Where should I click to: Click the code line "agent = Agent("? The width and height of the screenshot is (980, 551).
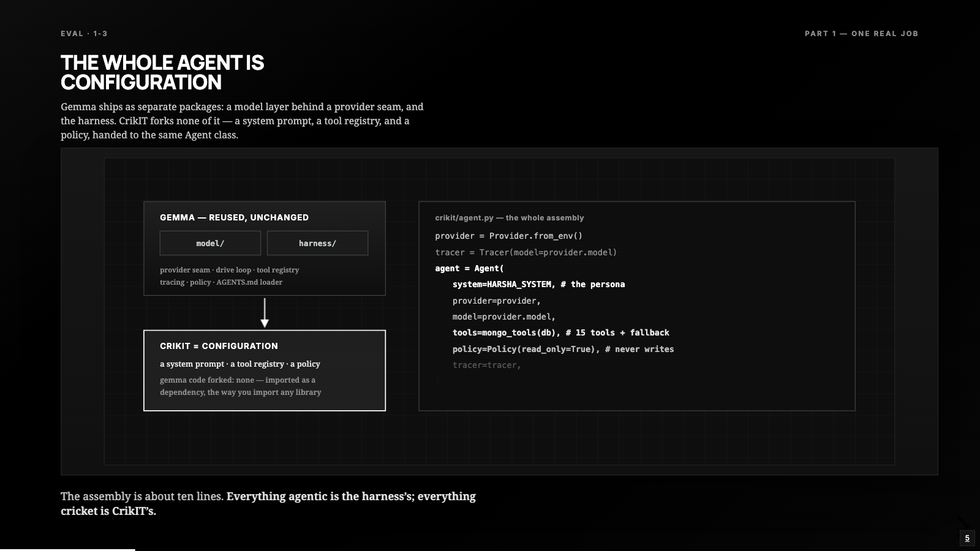(469, 268)
